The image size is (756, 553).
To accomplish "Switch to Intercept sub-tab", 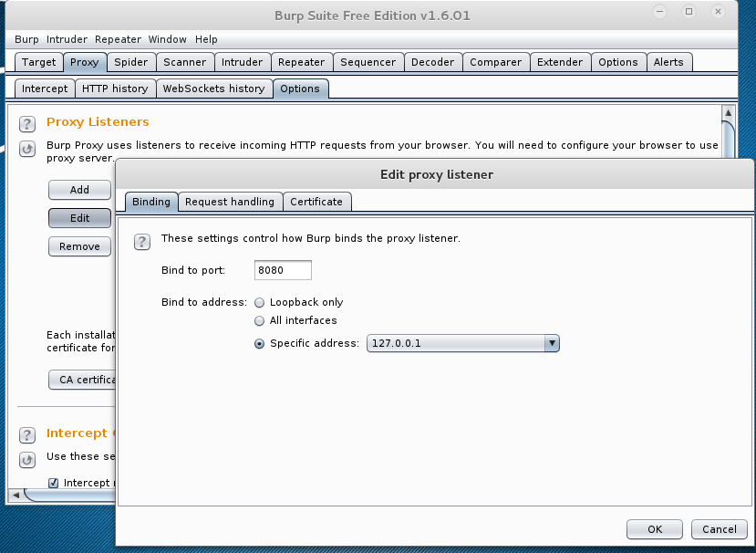I will tap(45, 89).
